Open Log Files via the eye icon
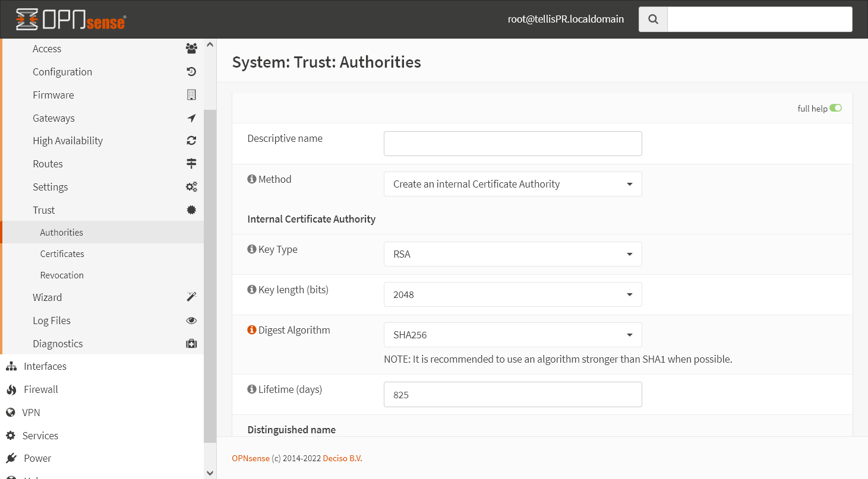 tap(191, 320)
